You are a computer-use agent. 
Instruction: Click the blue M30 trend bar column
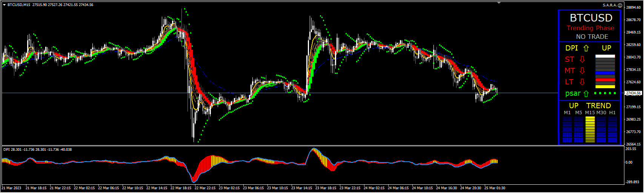tap(601, 130)
